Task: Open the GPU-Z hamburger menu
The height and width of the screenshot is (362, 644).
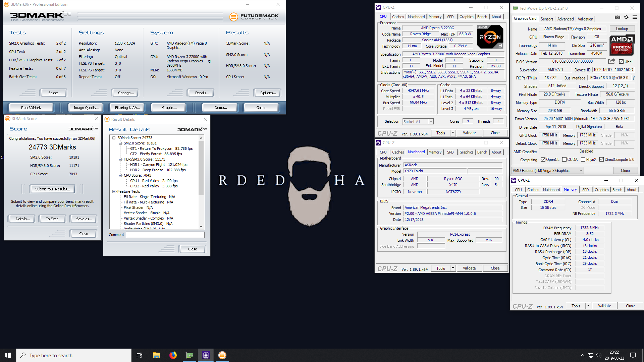Action: 635,17
